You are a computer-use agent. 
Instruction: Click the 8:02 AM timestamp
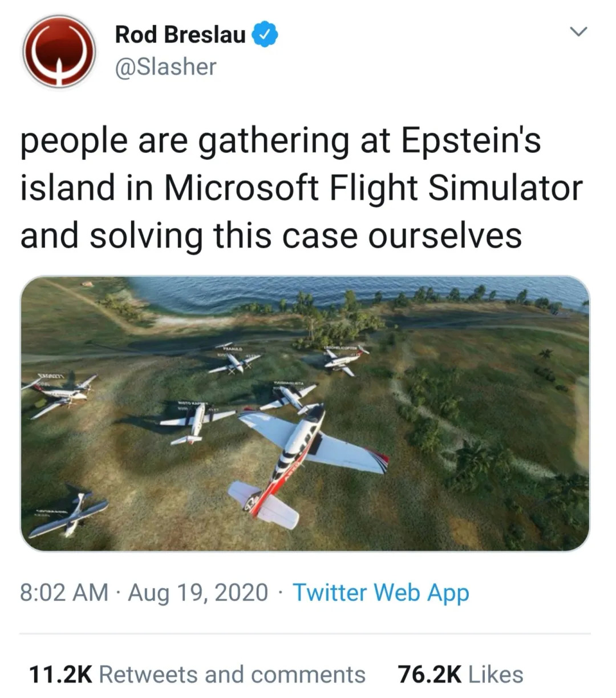pyautogui.click(x=64, y=592)
